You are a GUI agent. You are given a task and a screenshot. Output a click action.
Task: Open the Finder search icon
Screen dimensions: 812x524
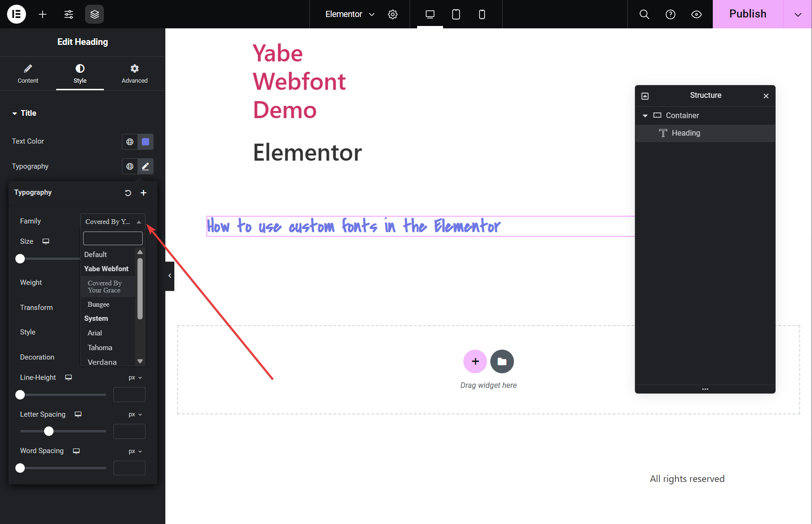point(644,14)
